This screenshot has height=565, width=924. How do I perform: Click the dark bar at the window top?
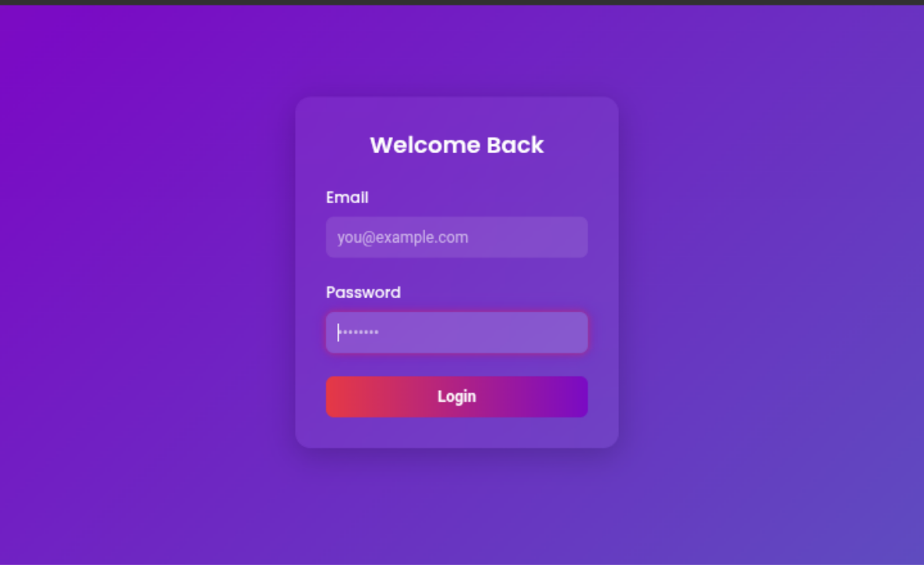point(462,2)
